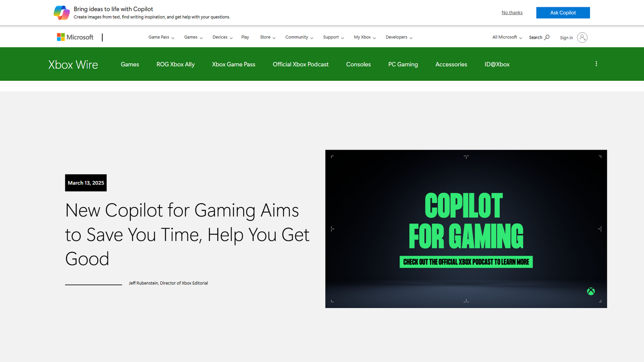Navigate to Official Xbox Podcast

coord(300,64)
